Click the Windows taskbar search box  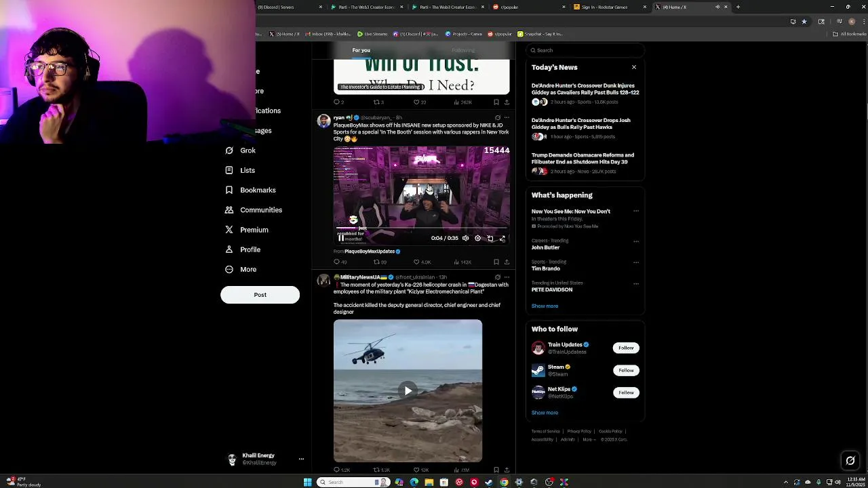pyautogui.click(x=353, y=482)
